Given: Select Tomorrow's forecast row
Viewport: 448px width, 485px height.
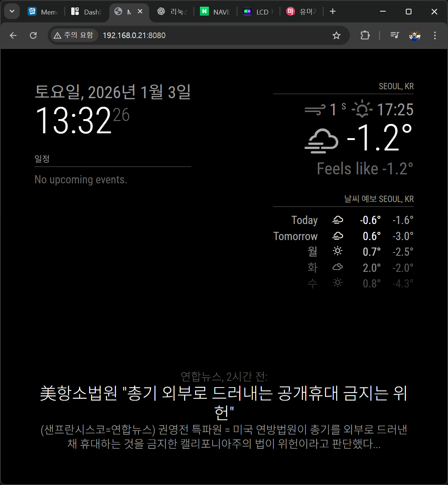Looking at the screenshot, I should 343,236.
